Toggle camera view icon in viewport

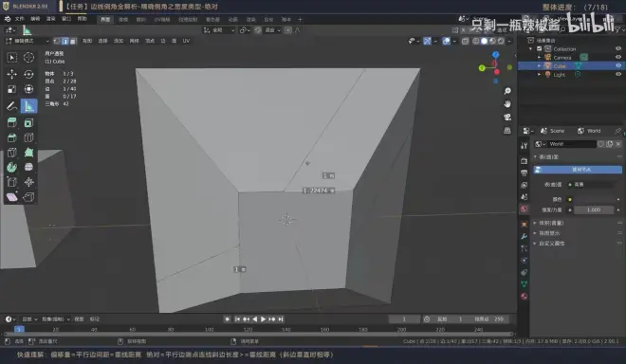click(507, 118)
